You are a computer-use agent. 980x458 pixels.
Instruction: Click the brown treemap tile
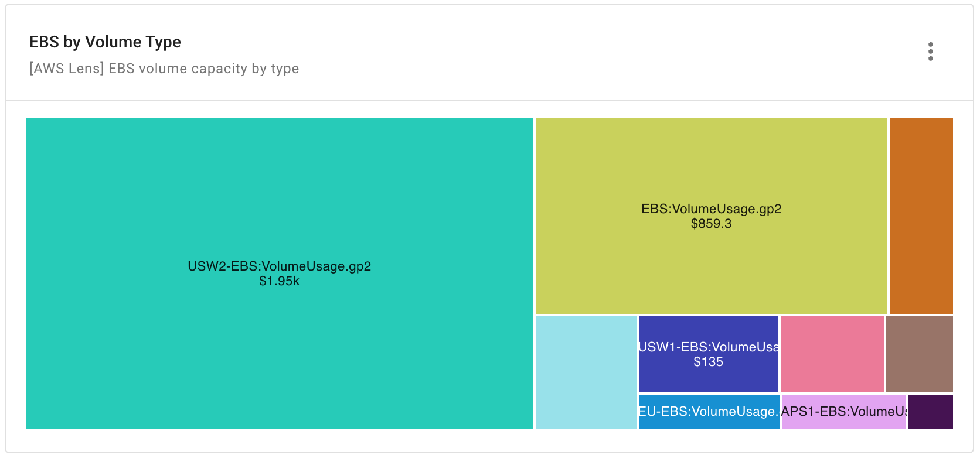(919, 354)
